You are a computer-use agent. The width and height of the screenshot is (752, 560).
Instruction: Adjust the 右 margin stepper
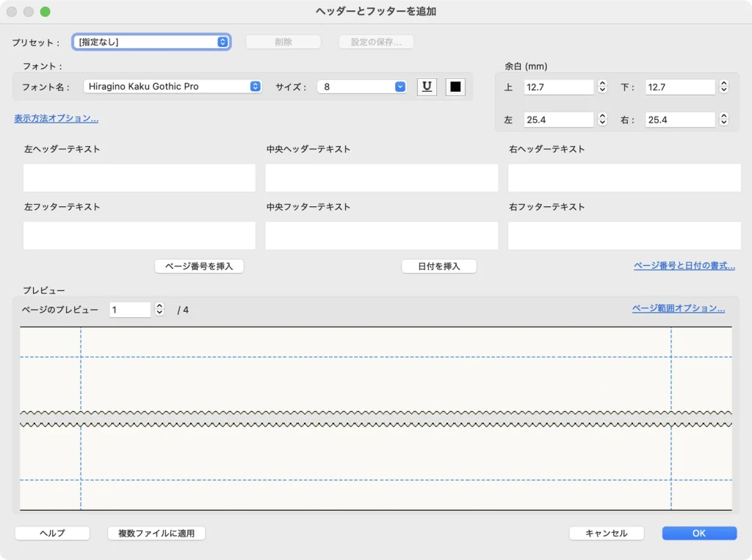coord(724,120)
